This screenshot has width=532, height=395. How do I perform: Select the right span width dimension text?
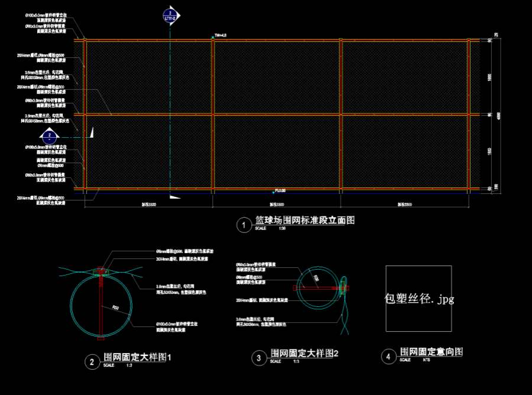[x=404, y=204]
